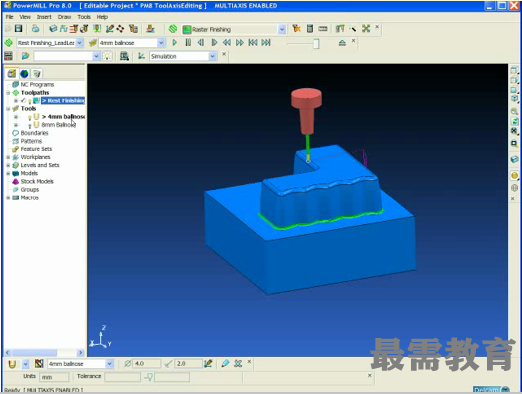Click the ballnose tool type icon in bottom toolbar

coord(12,364)
